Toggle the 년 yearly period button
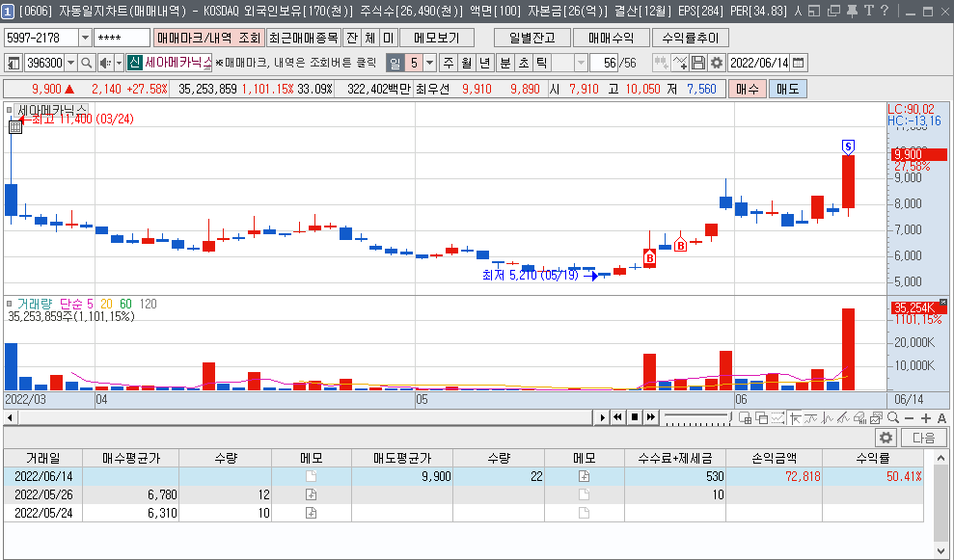 tap(485, 63)
